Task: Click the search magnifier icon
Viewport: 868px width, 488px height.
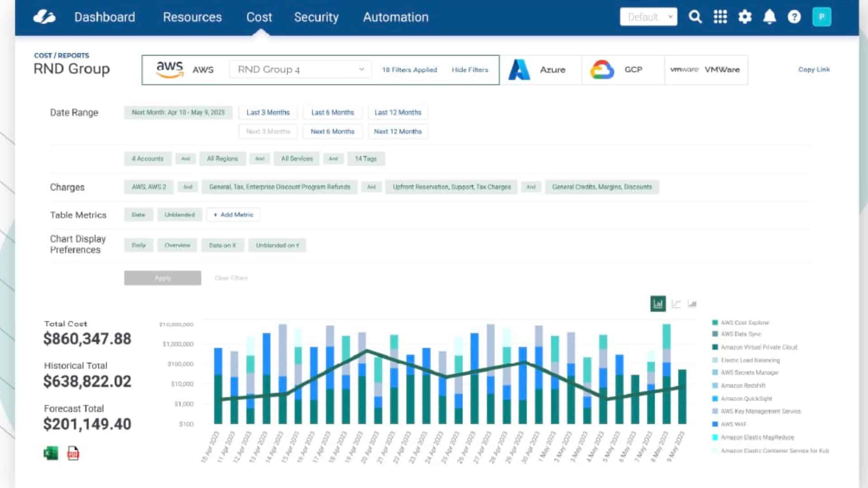Action: tap(695, 17)
